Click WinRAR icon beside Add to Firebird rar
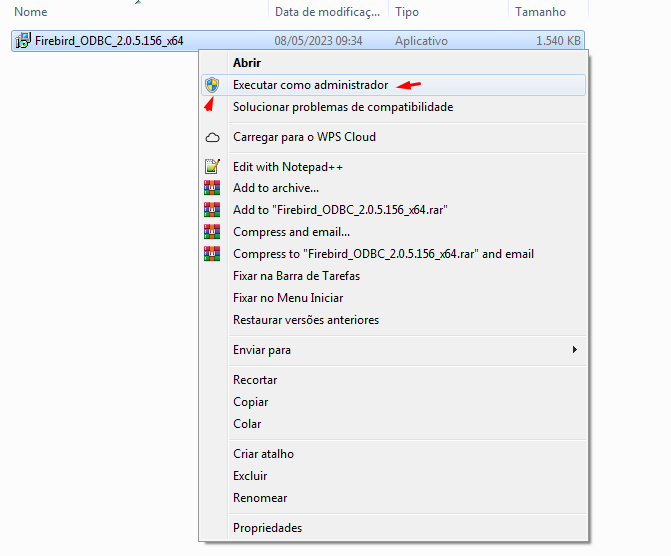The height and width of the screenshot is (556, 671). (212, 210)
